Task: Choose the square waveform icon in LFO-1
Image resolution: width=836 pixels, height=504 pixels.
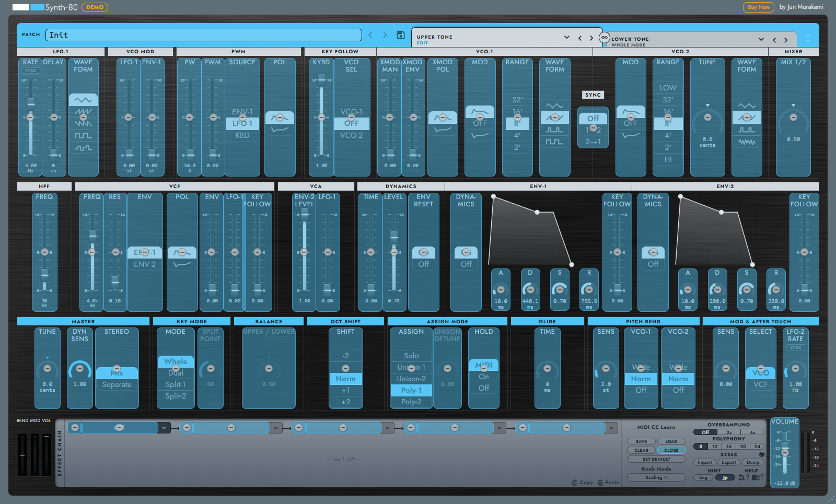Action: (x=83, y=135)
